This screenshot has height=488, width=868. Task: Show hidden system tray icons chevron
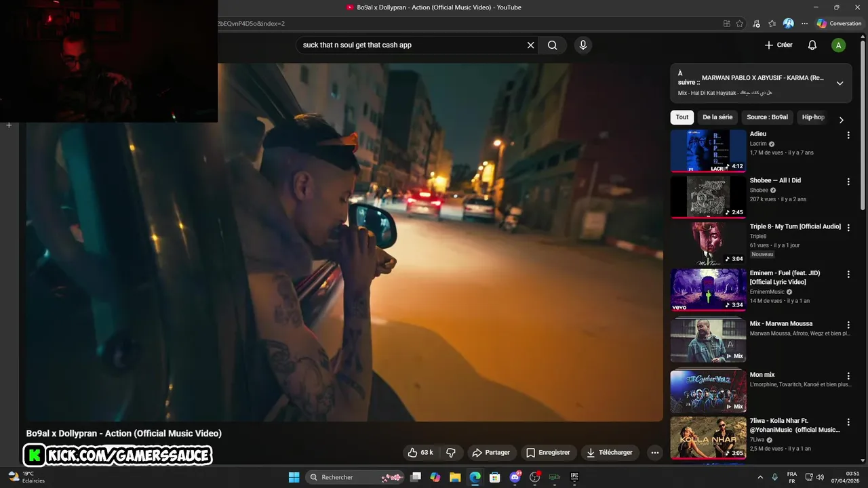(760, 477)
